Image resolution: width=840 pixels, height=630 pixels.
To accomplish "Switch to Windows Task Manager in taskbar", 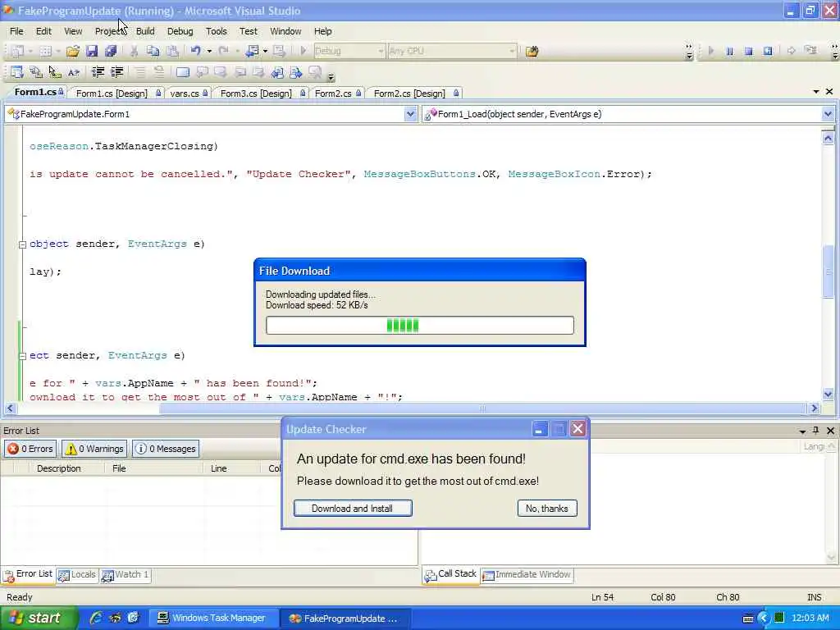I will 213,618.
